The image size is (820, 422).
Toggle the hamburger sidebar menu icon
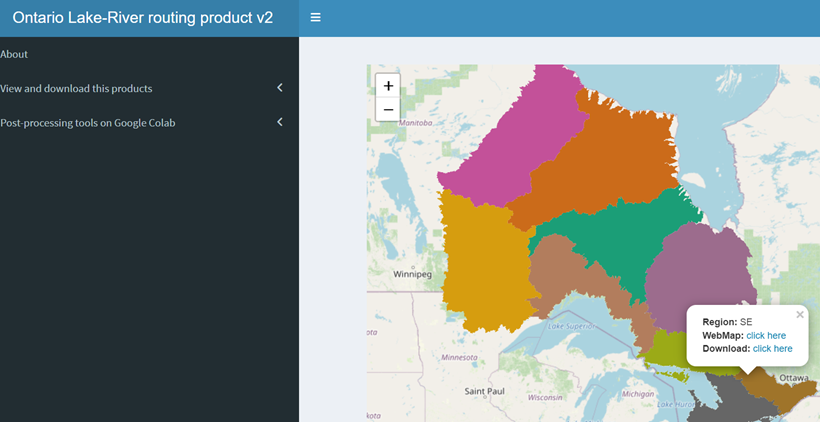[x=315, y=18]
